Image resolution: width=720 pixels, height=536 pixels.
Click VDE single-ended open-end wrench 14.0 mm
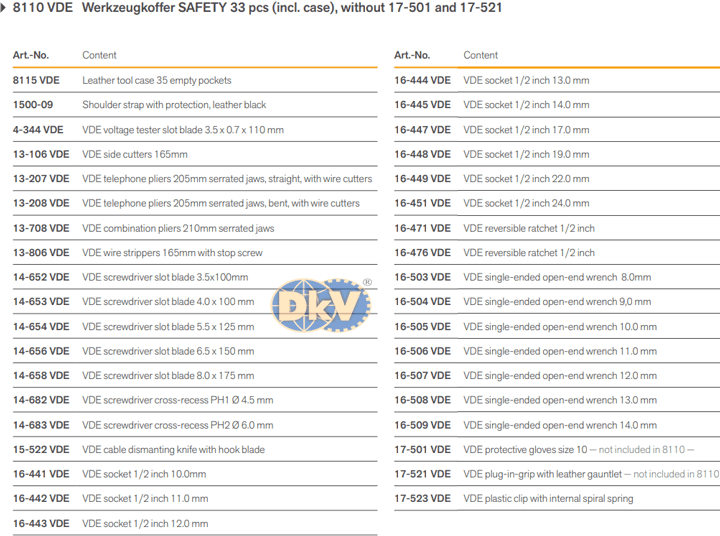(560, 425)
